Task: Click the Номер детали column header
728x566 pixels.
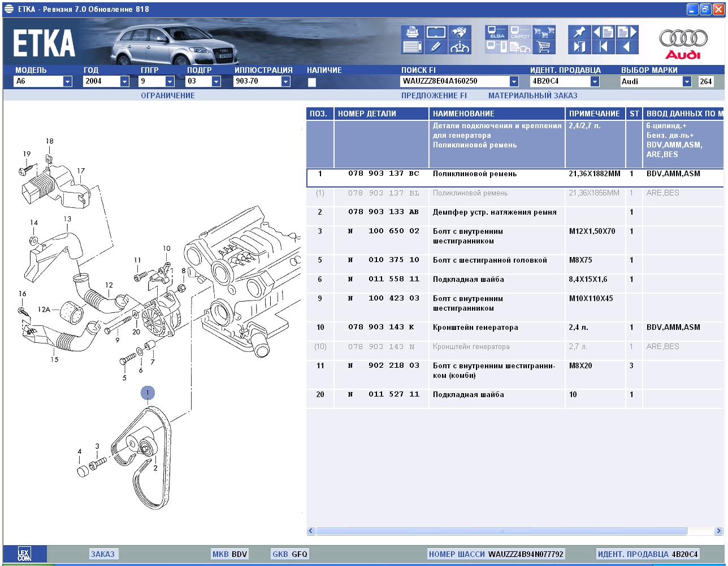Action: click(382, 114)
